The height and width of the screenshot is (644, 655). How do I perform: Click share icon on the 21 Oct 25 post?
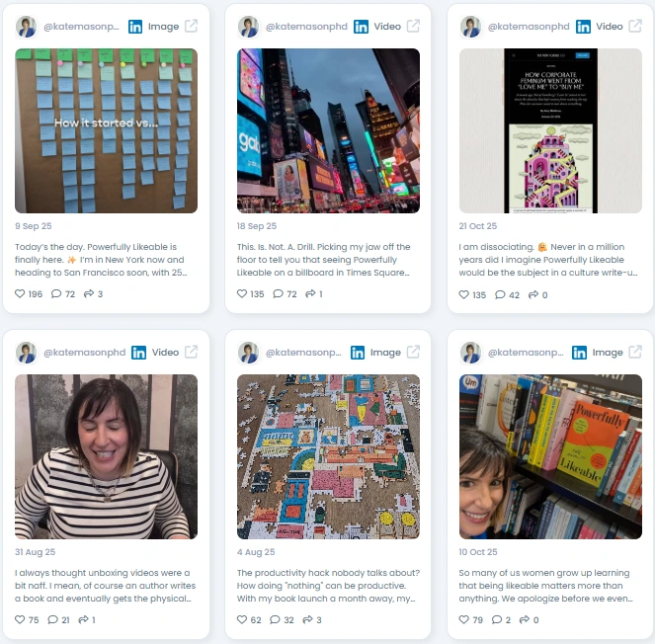tap(533, 295)
